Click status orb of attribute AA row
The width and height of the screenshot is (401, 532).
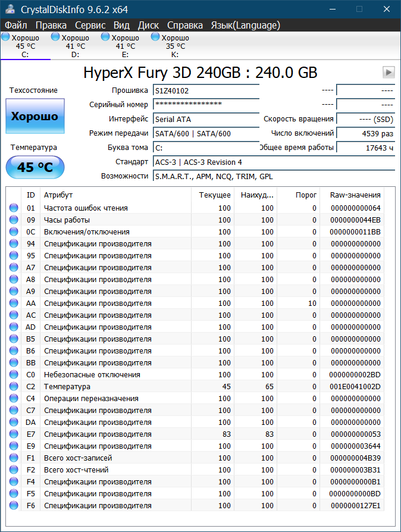click(14, 303)
